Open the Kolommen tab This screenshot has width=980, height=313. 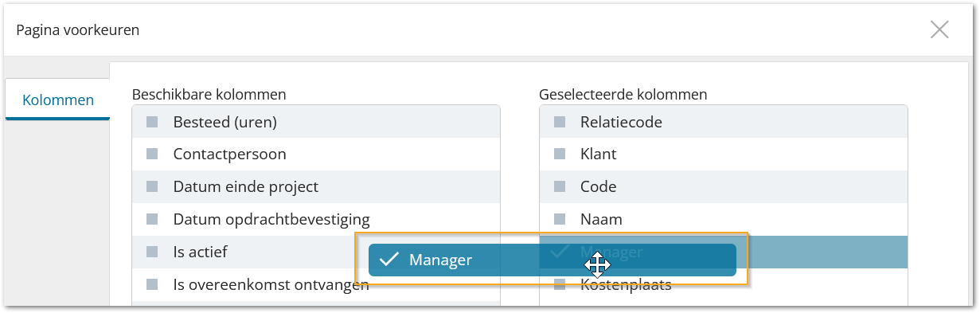point(57,100)
